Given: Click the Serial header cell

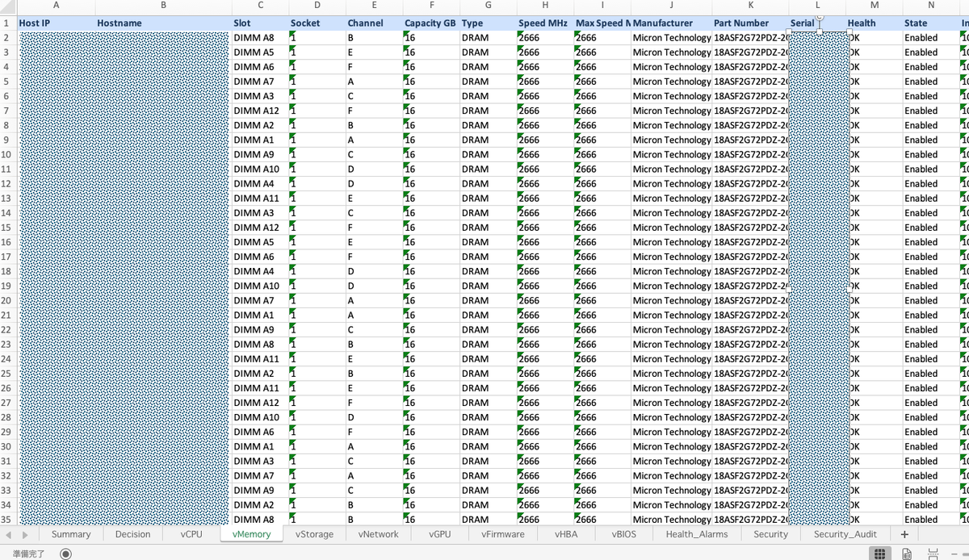Looking at the screenshot, I should click(817, 23).
